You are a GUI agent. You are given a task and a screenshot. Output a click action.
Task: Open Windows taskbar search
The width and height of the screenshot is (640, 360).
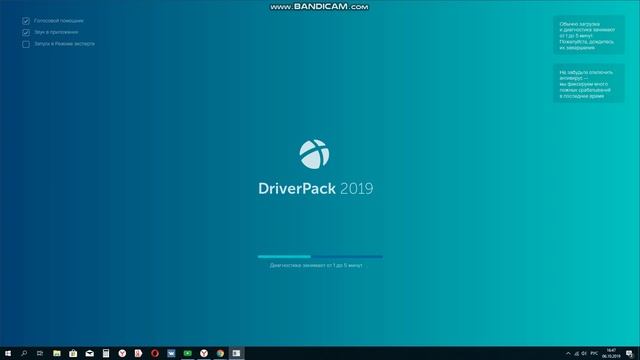point(24,353)
